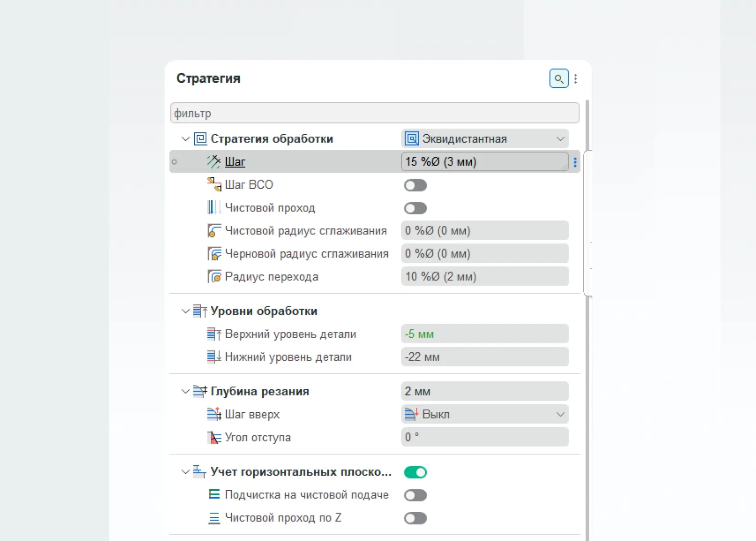Select the Нижний уровень детали row
Screen dimensions: 756x541
coord(375,357)
